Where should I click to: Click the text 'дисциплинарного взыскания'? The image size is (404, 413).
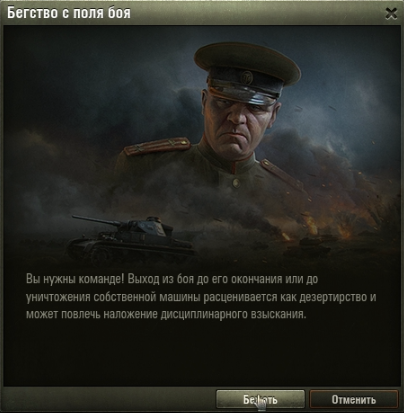coord(233,314)
